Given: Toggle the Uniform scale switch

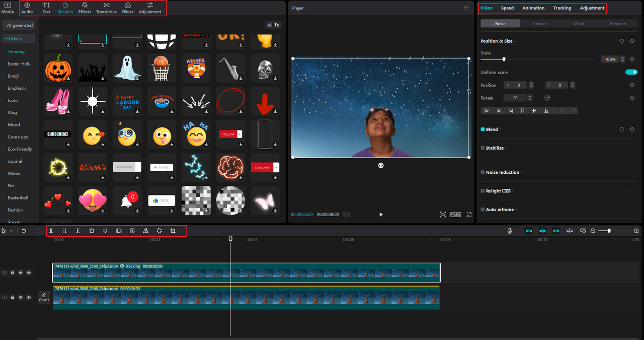Looking at the screenshot, I should tap(631, 72).
